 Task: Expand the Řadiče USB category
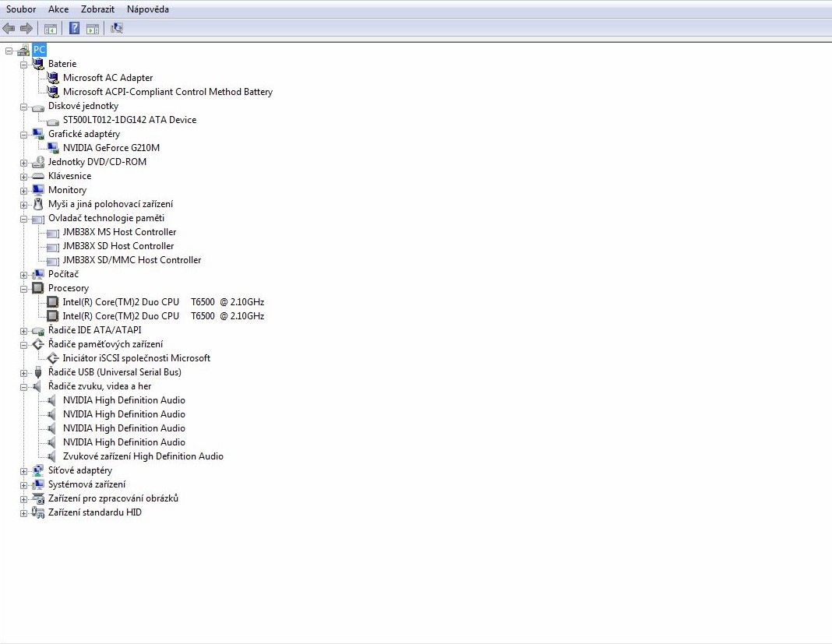tap(24, 373)
